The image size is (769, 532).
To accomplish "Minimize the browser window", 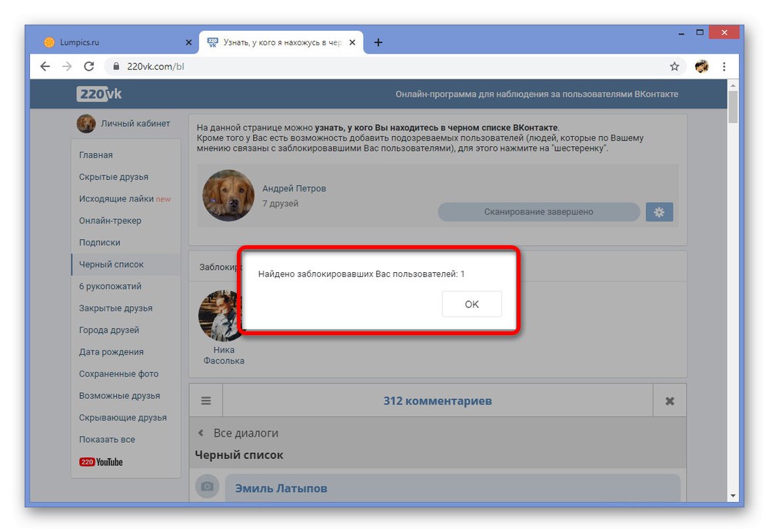I will click(681, 33).
